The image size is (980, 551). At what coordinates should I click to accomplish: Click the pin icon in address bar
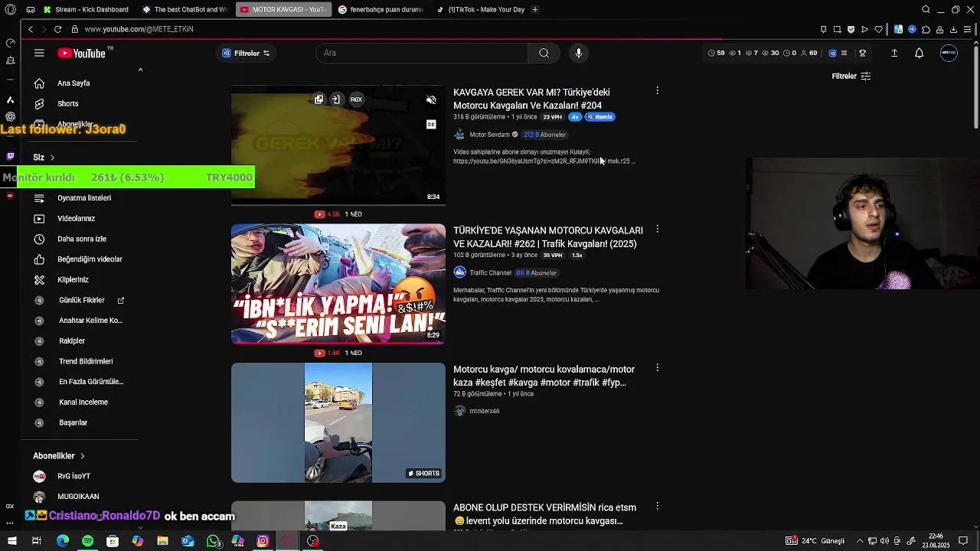point(823,29)
